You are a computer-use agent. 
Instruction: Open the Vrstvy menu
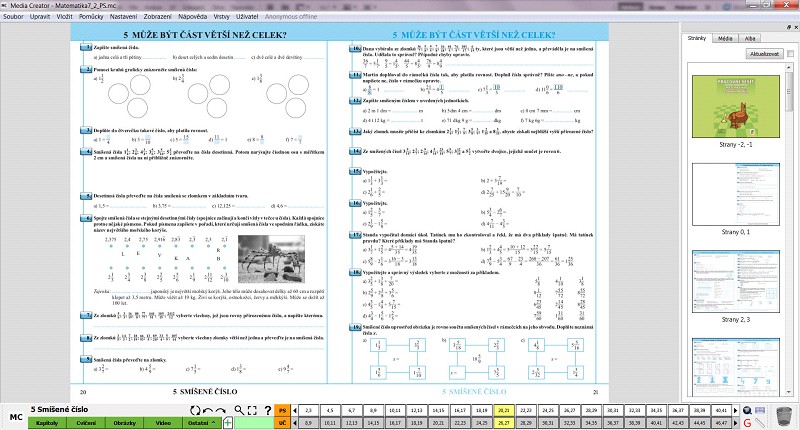pyautogui.click(x=221, y=16)
